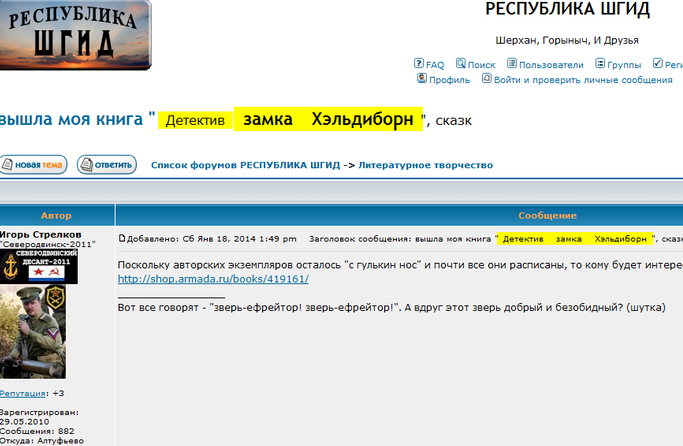This screenshot has height=446, width=683.
Task: Click the Откуда: Алтуфьево text
Action: click(42, 441)
